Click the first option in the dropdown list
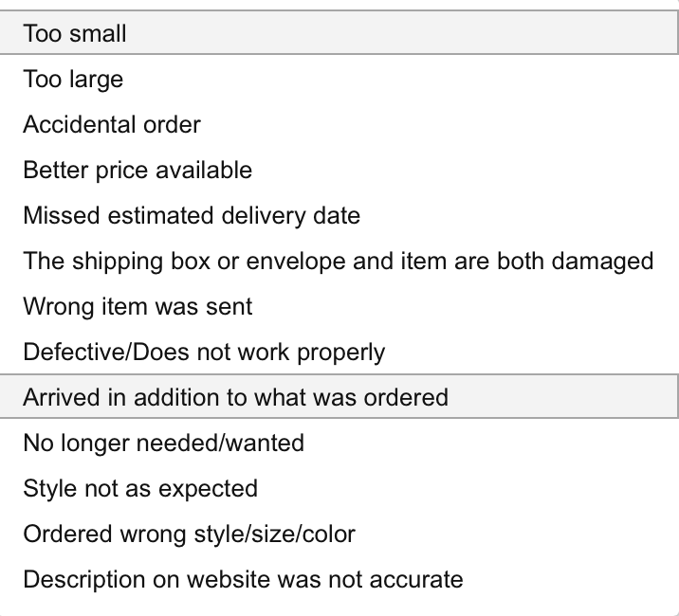The width and height of the screenshot is (679, 616). tap(76, 34)
